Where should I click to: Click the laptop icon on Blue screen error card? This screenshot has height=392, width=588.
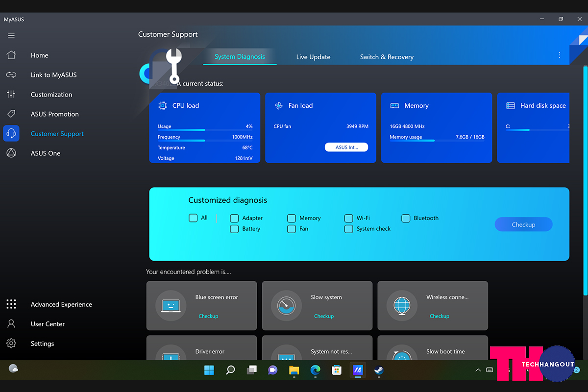[x=171, y=305]
